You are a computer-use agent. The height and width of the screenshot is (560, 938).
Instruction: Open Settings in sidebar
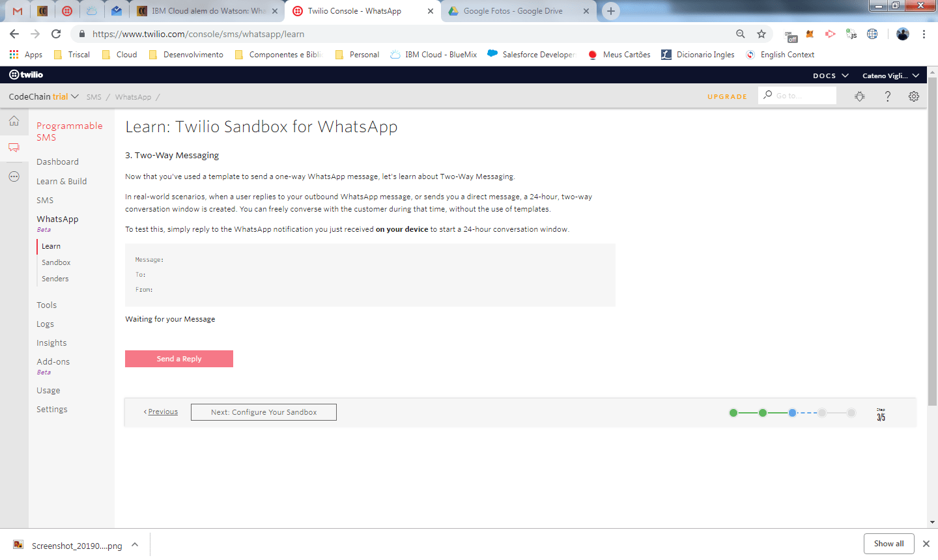52,409
